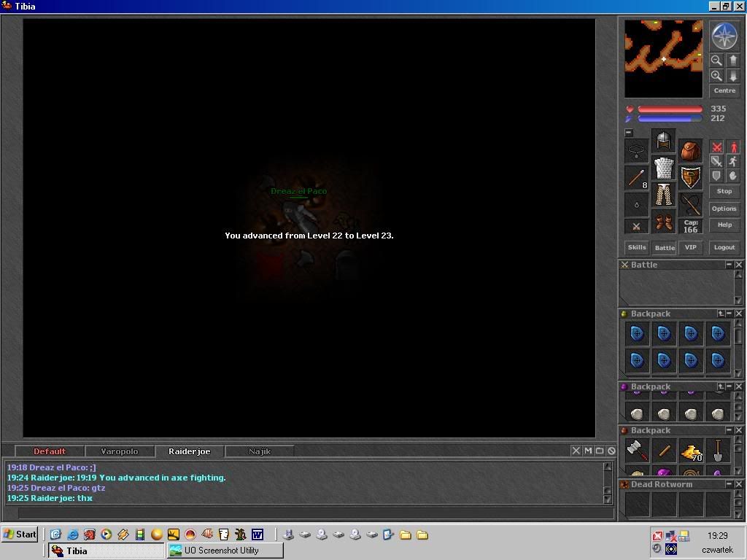Switch to the Default chat tab
Viewport: 747px width, 560px height.
coord(50,451)
